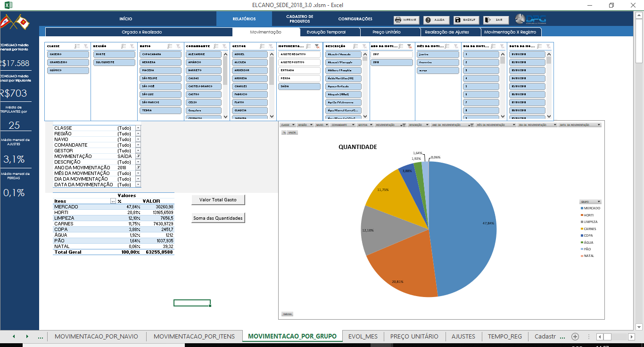Click Valor Total Gasto button
The width and height of the screenshot is (644, 347).
(x=218, y=200)
